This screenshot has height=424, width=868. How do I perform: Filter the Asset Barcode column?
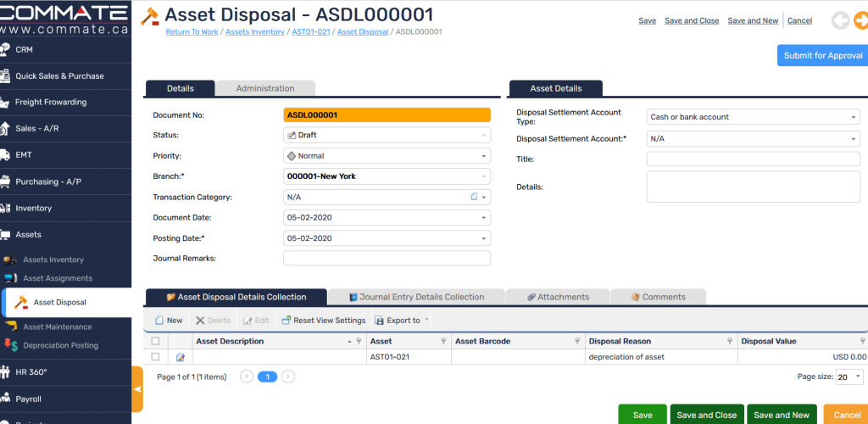[576, 342]
